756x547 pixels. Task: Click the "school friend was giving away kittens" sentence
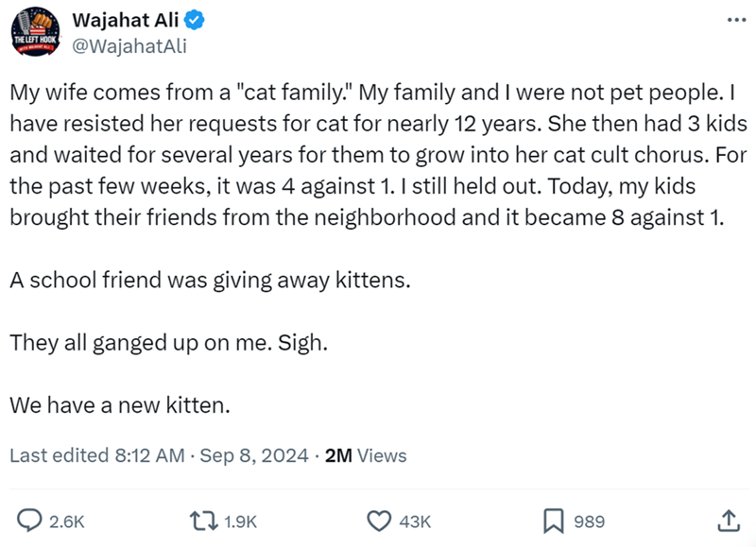pos(210,281)
